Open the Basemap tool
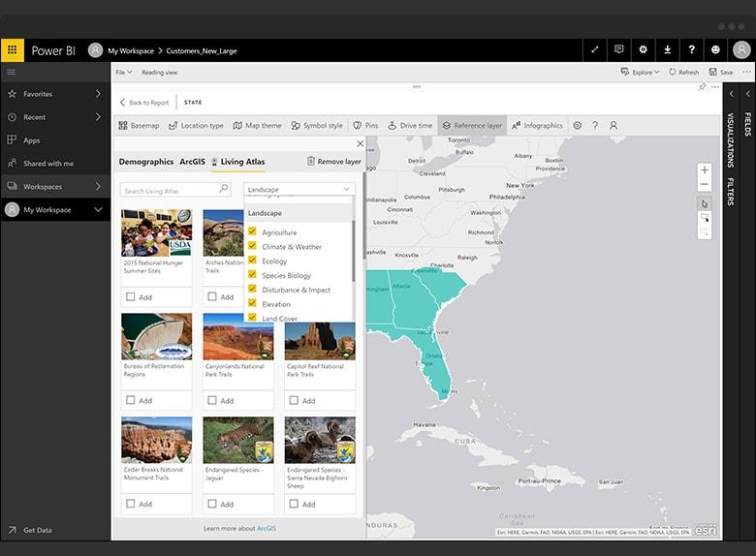The image size is (756, 556). click(139, 125)
